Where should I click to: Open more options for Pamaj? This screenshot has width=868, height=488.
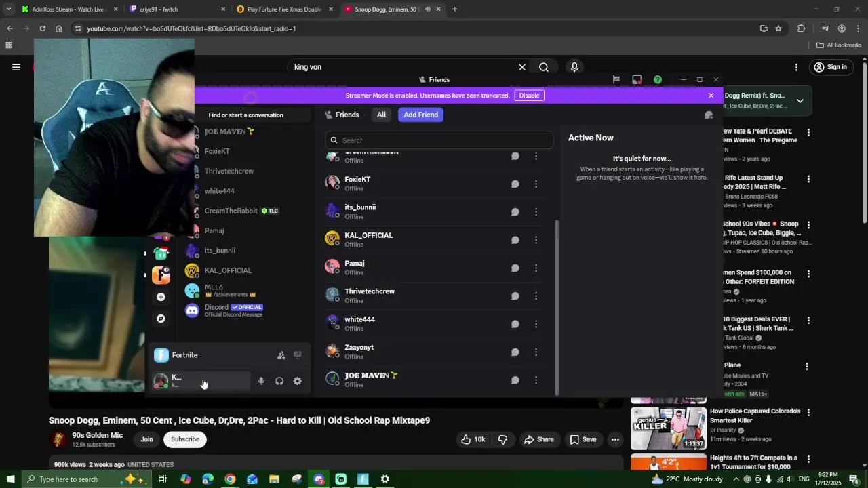[x=536, y=268]
